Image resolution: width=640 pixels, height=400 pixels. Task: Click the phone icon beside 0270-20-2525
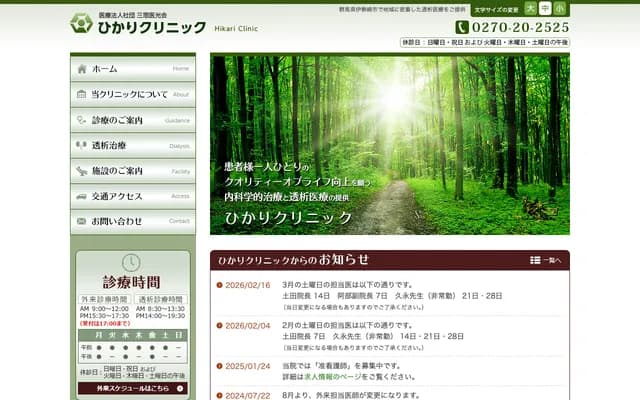point(462,27)
